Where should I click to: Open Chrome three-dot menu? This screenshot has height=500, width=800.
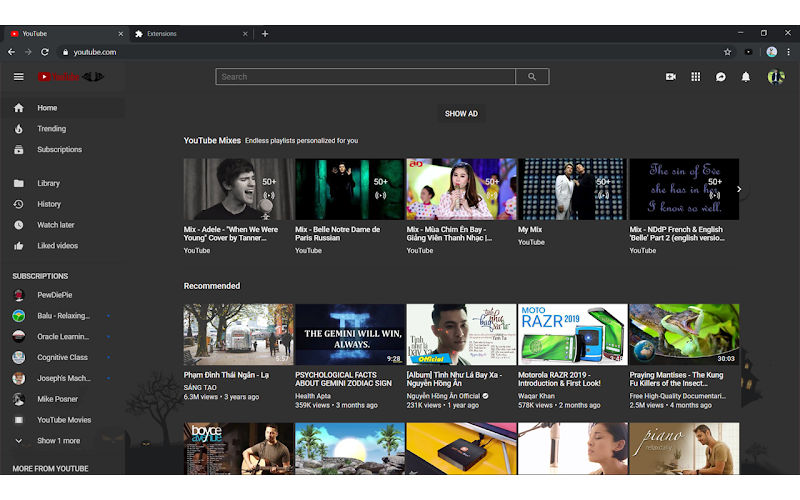[788, 52]
